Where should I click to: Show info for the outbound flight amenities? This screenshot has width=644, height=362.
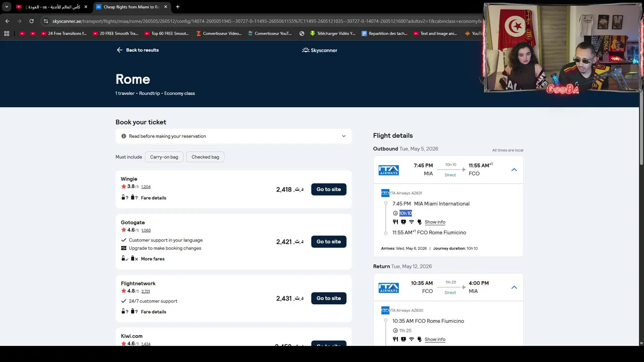435,222
